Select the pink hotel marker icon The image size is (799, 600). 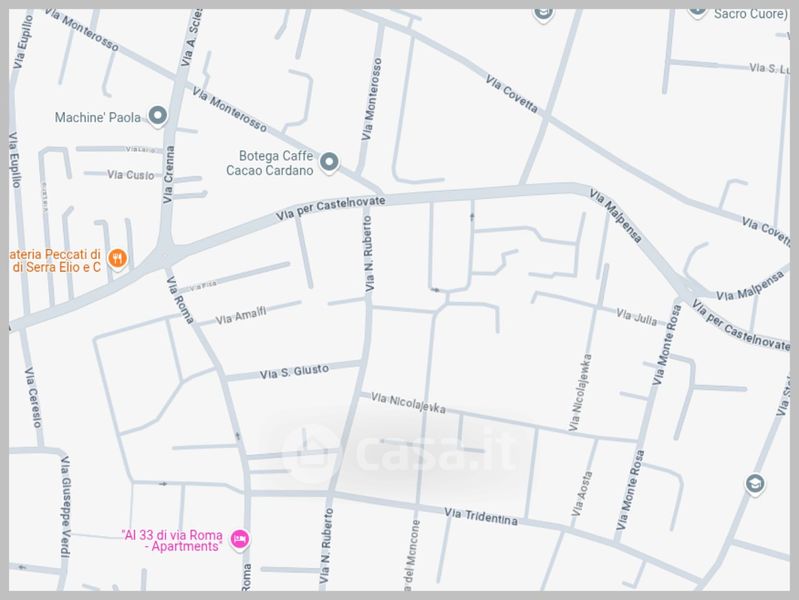click(239, 539)
